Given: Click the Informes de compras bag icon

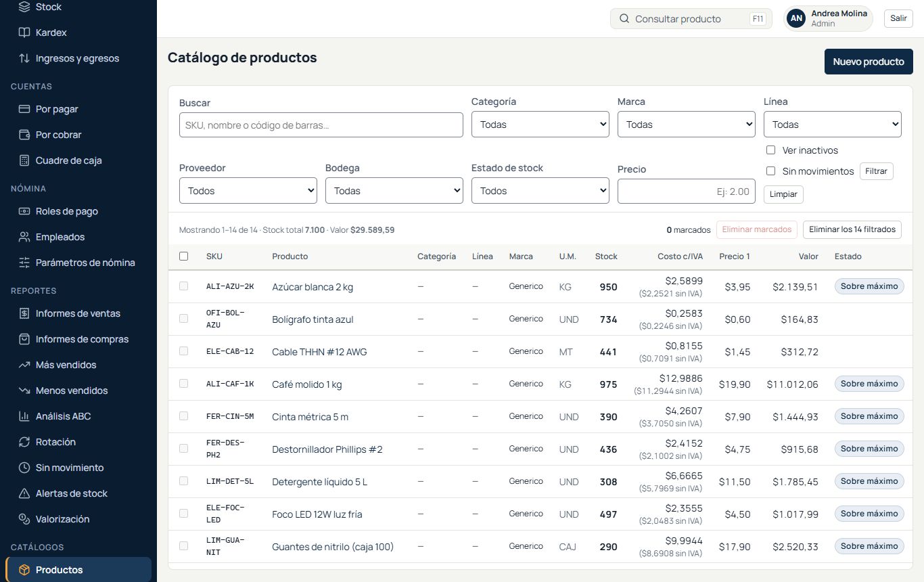Looking at the screenshot, I should point(24,339).
